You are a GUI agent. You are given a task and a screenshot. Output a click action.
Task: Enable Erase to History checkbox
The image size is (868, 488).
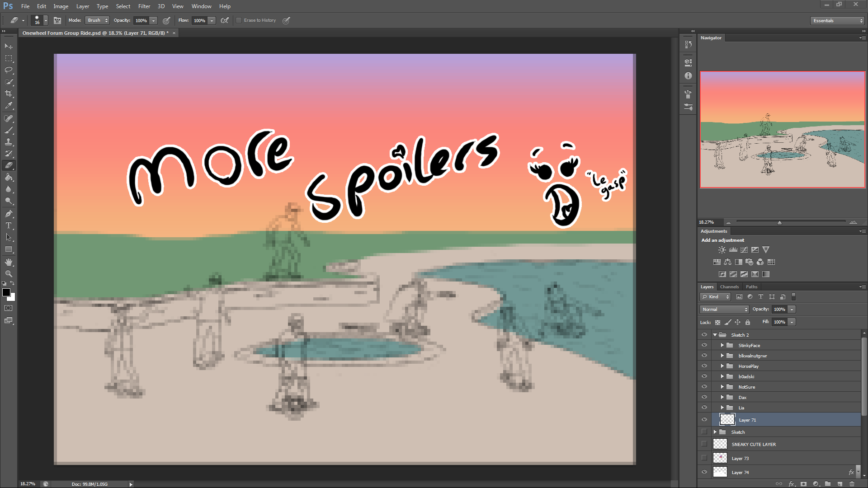point(239,20)
